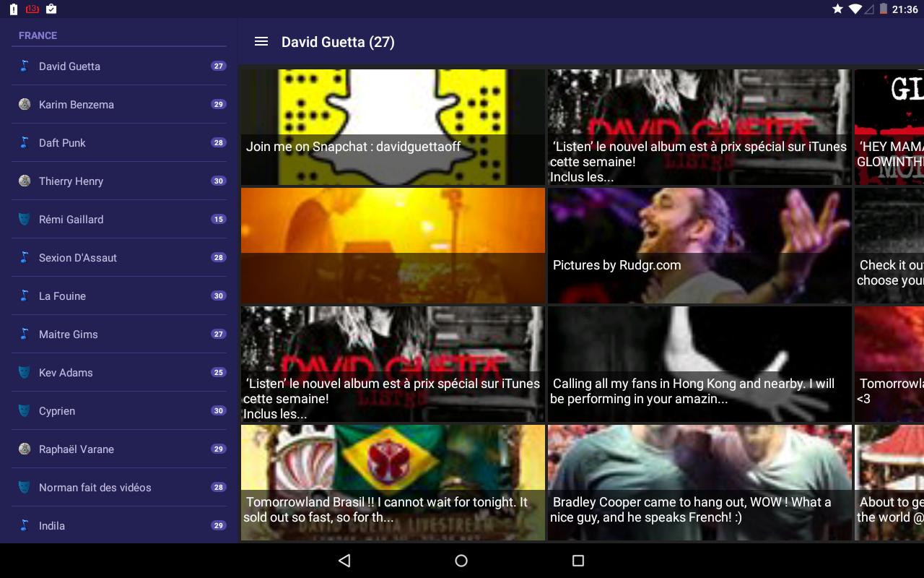Tap the Android recent apps button
The height and width of the screenshot is (578, 924).
[x=577, y=561]
